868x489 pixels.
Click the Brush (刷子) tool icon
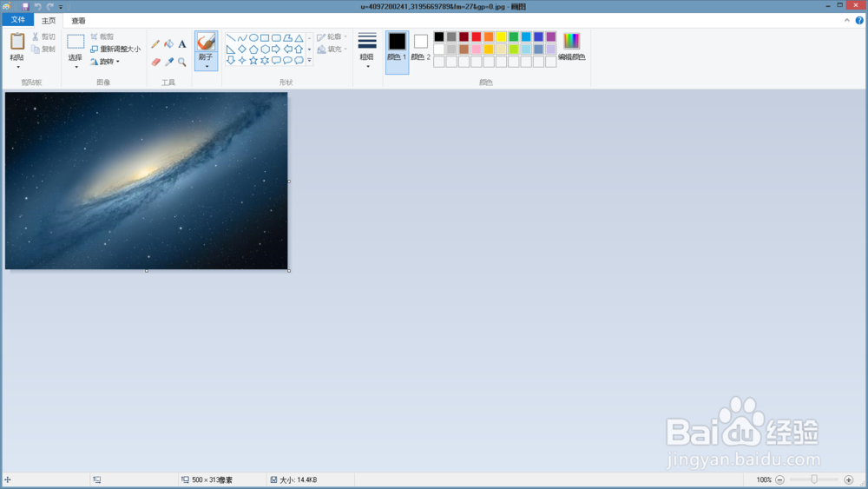[x=206, y=42]
